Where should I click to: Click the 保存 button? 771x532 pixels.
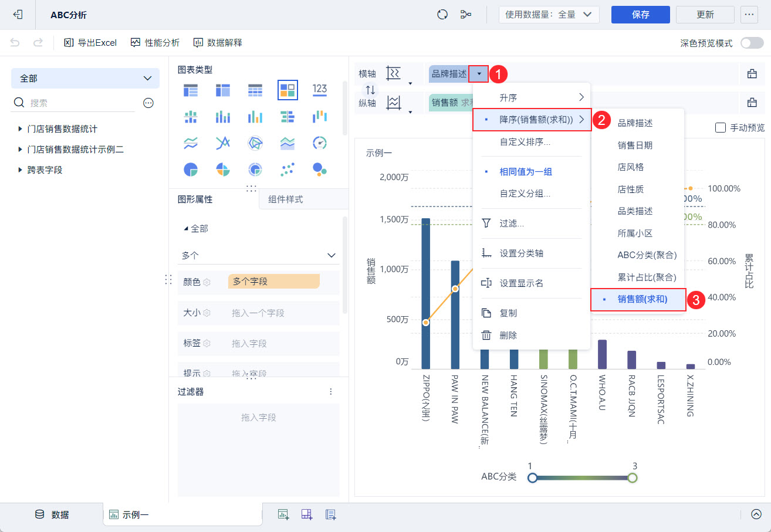641,15
